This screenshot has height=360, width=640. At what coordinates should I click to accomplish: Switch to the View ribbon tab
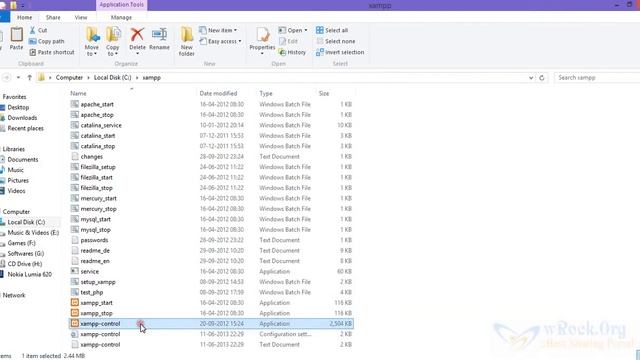tap(81, 18)
